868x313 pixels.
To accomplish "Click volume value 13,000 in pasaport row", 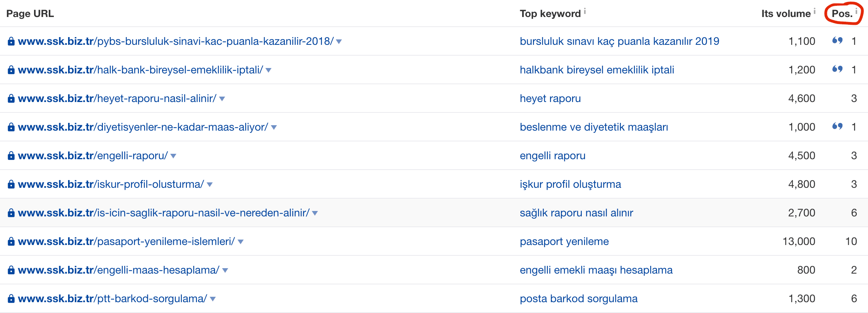I will 799,242.
